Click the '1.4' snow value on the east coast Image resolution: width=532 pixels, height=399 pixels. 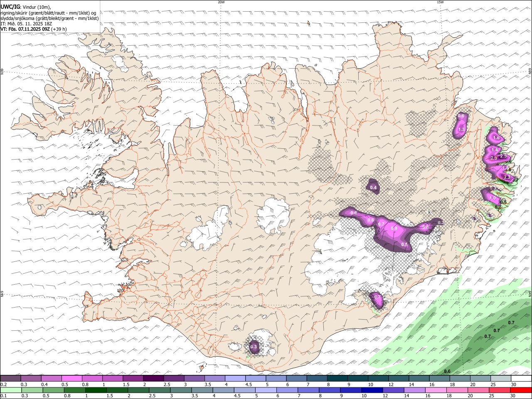tap(494, 150)
